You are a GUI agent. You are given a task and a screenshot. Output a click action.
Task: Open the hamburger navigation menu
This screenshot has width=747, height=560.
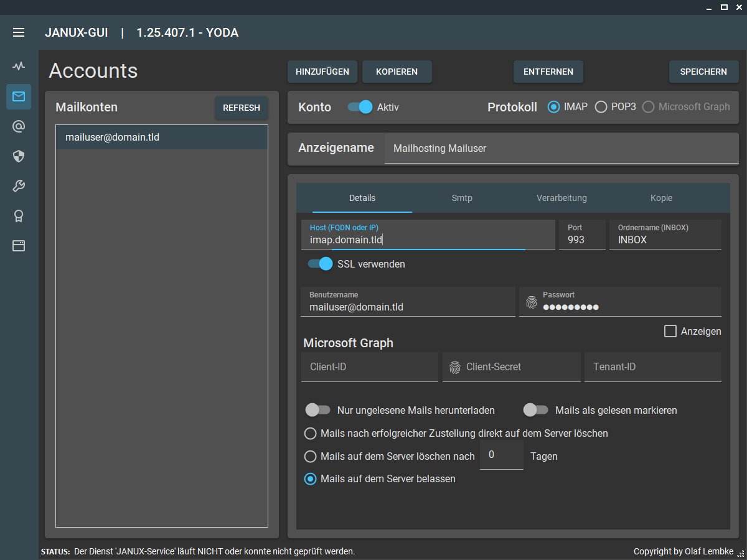coord(19,32)
